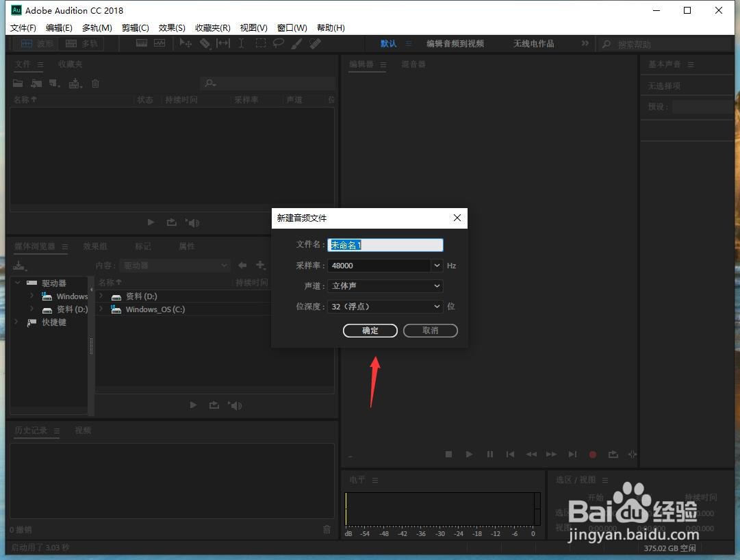
Task: Select the Razor tool in toolbar
Action: point(205,43)
